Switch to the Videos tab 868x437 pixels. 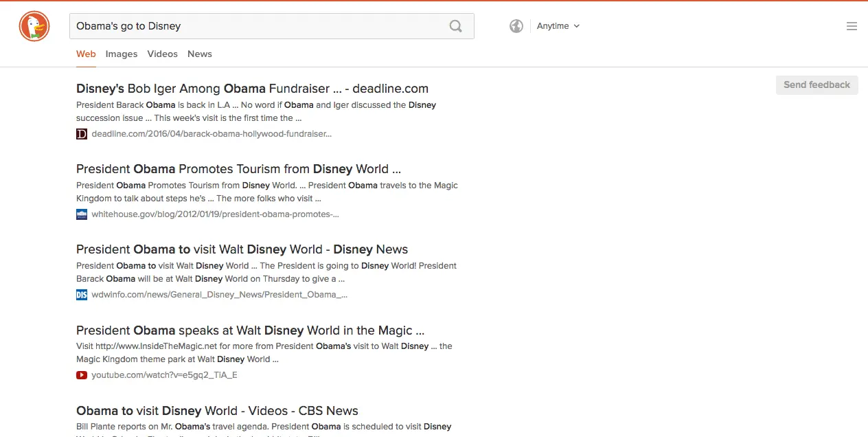coord(162,54)
